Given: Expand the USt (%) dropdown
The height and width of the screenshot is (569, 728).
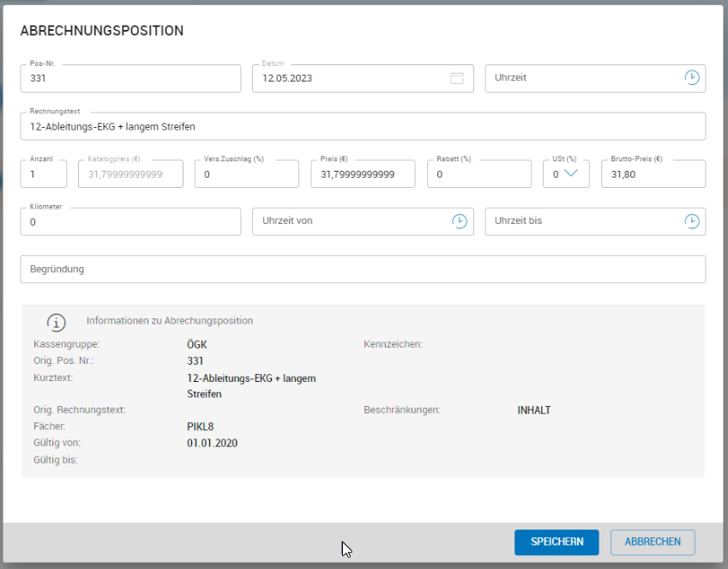Looking at the screenshot, I should click(x=571, y=174).
